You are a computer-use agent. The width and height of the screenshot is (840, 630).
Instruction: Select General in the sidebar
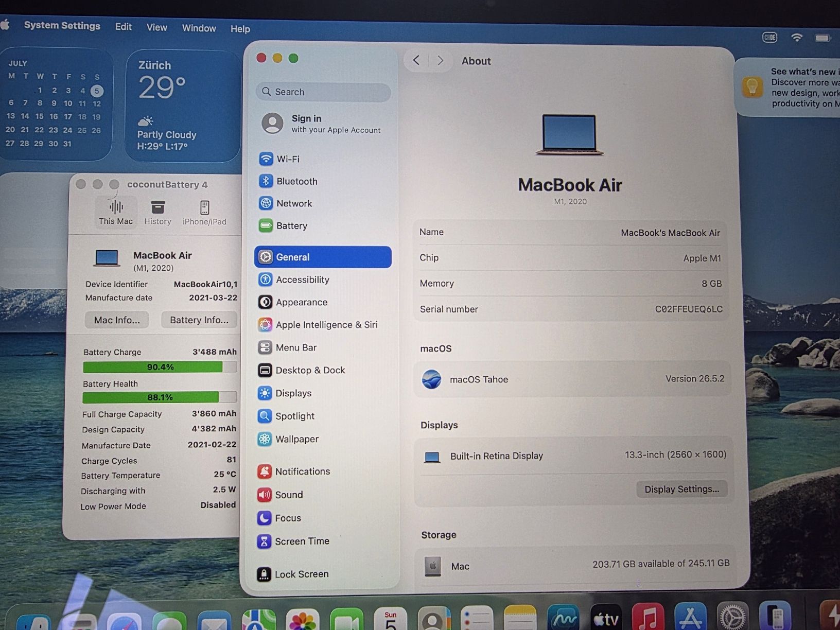323,257
